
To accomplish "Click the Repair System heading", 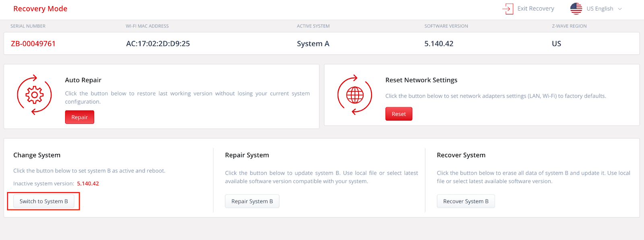I will pyautogui.click(x=247, y=155).
